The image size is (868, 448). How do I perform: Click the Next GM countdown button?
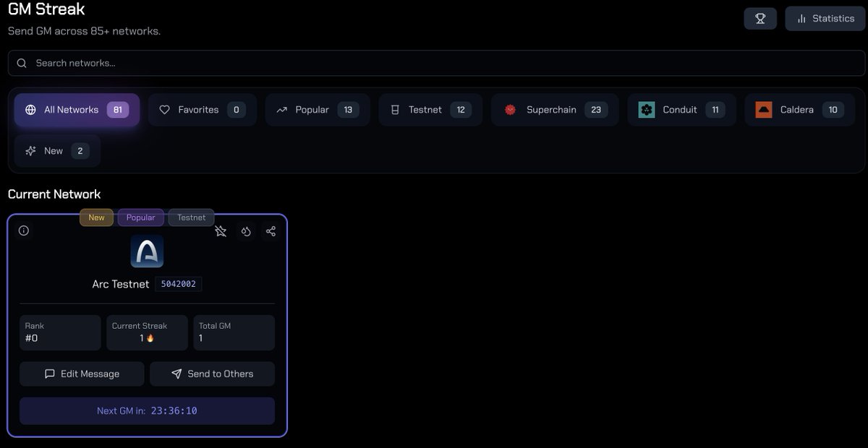(147, 410)
